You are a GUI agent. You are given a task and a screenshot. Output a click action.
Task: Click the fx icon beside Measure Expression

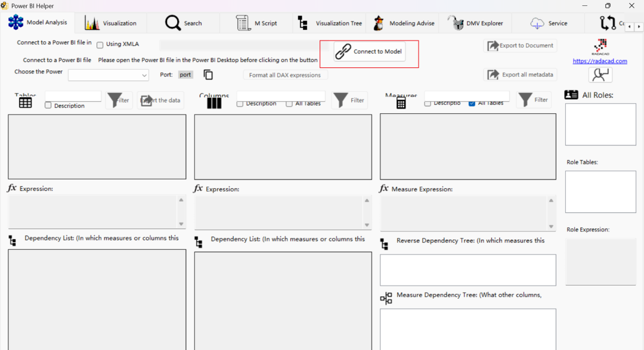(383, 188)
